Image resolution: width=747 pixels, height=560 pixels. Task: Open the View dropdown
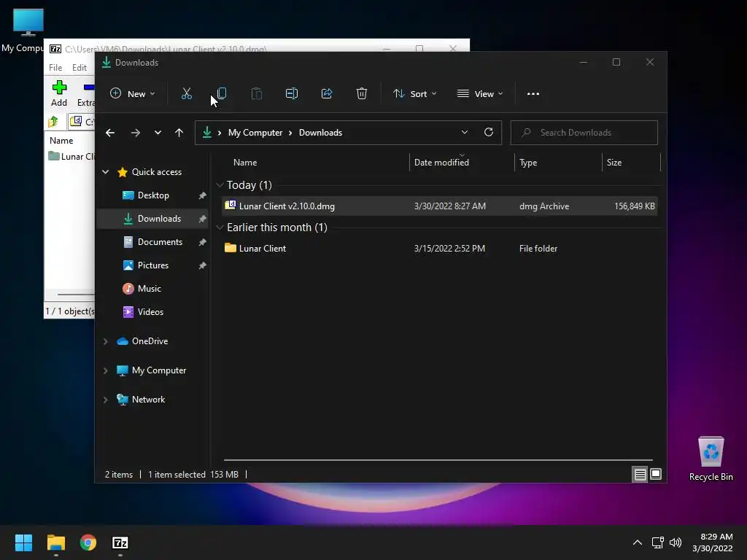pyautogui.click(x=480, y=94)
